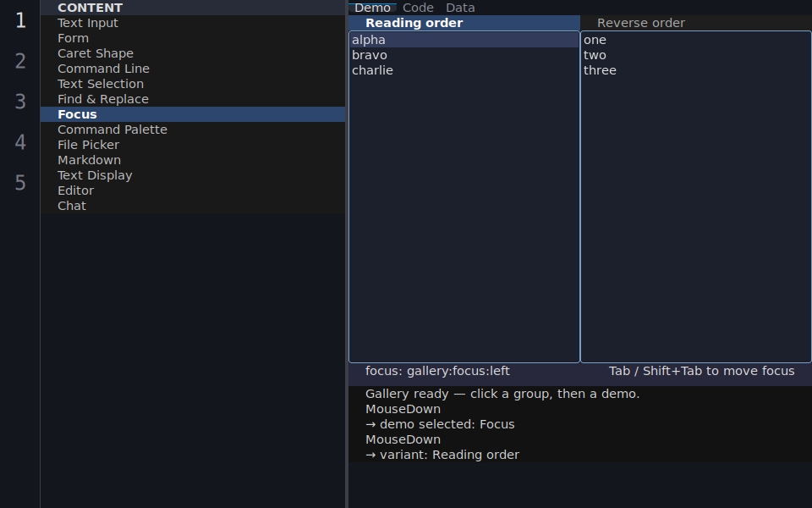Select item three in right list
The width and height of the screenshot is (812, 508).
(x=696, y=70)
